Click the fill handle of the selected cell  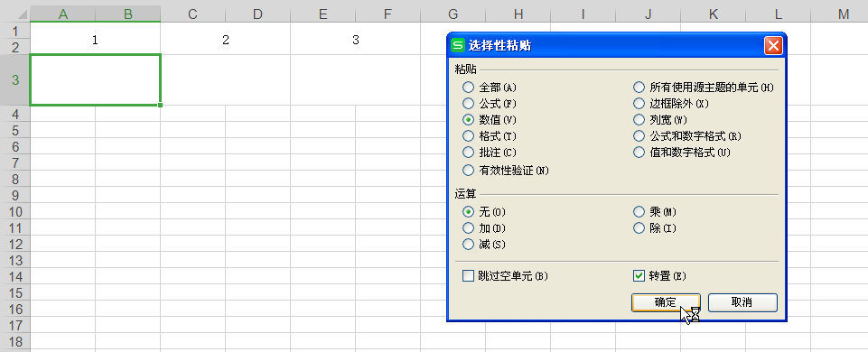click(160, 105)
